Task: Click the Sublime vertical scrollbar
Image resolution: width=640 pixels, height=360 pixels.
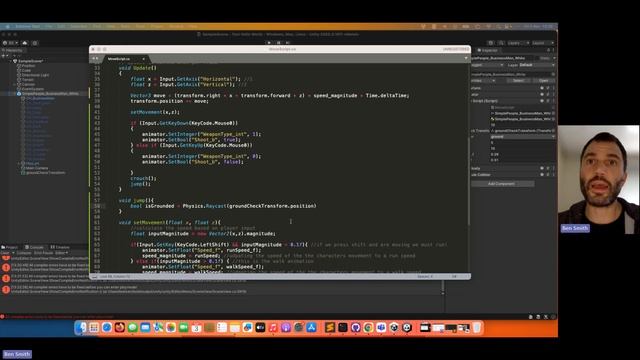Action: 469,182
